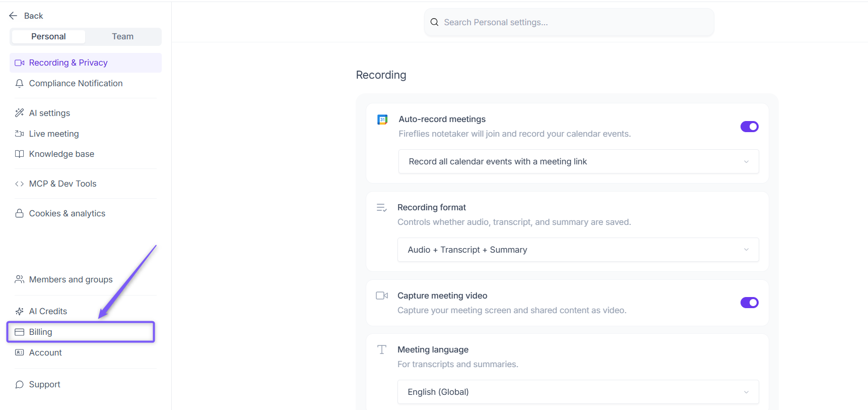Click the Billing card icon
The height and width of the screenshot is (410, 868).
coord(20,332)
